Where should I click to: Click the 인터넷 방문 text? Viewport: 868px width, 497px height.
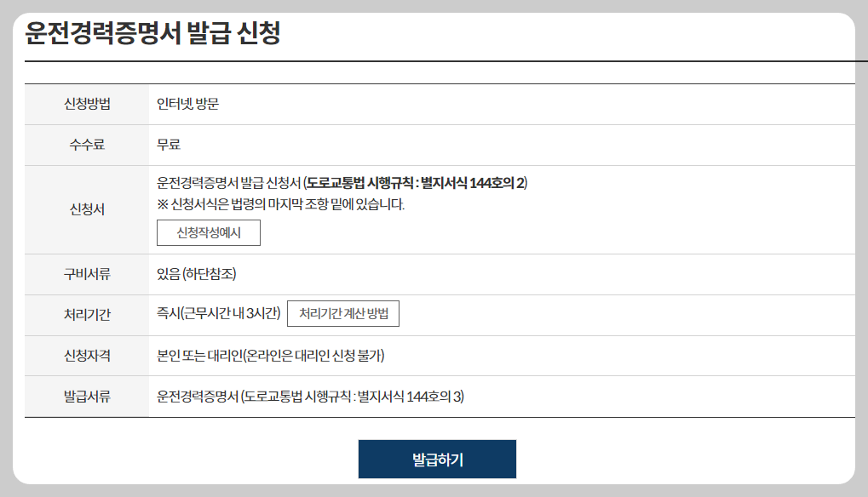pyautogui.click(x=189, y=103)
